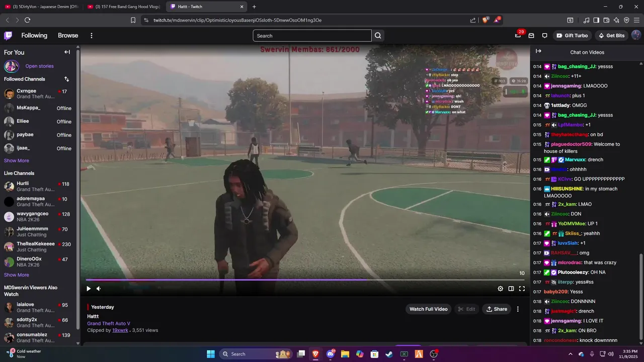This screenshot has height=362, width=644.
Task: Click the Open stories link
Action: [x=39, y=66]
